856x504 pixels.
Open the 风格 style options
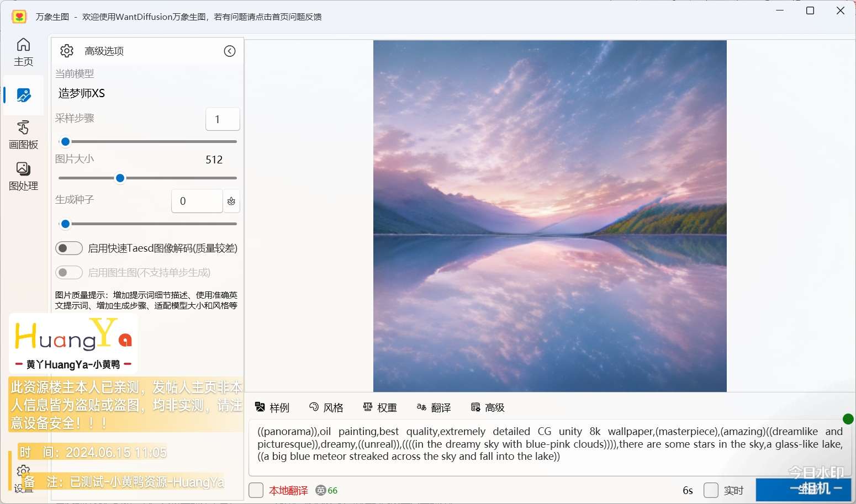click(x=326, y=407)
